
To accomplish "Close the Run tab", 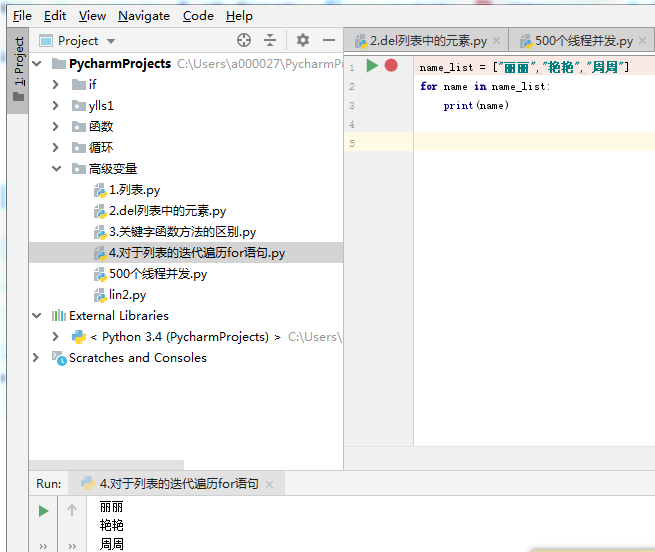I will tap(269, 484).
